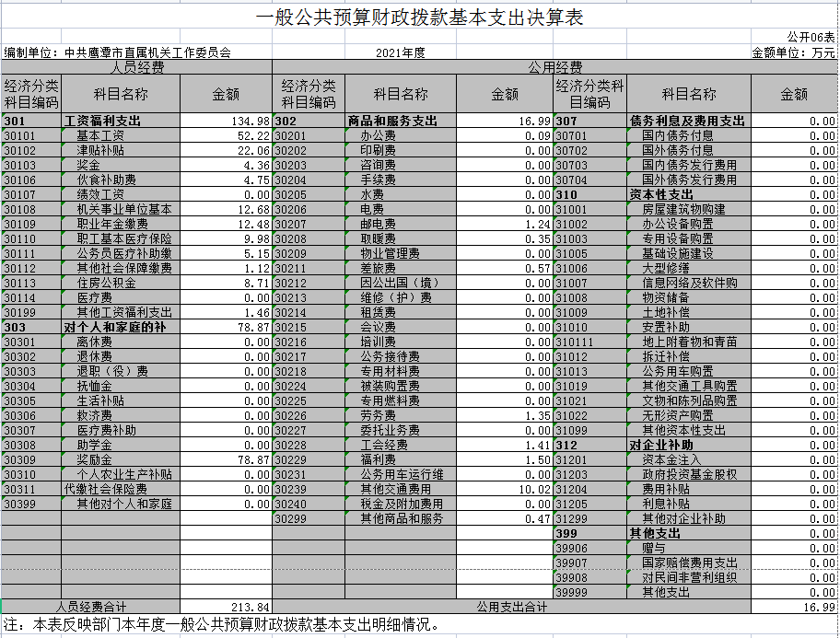Select amount '12.68' in row 30108
Viewport: 840px width, 638px height.
pos(226,209)
